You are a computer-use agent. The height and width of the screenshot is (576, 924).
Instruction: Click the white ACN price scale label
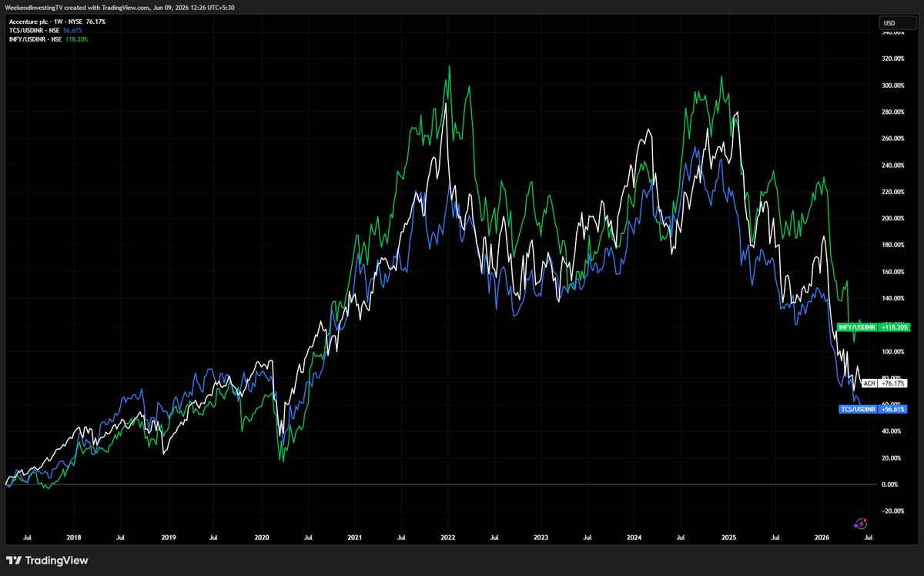pos(869,383)
